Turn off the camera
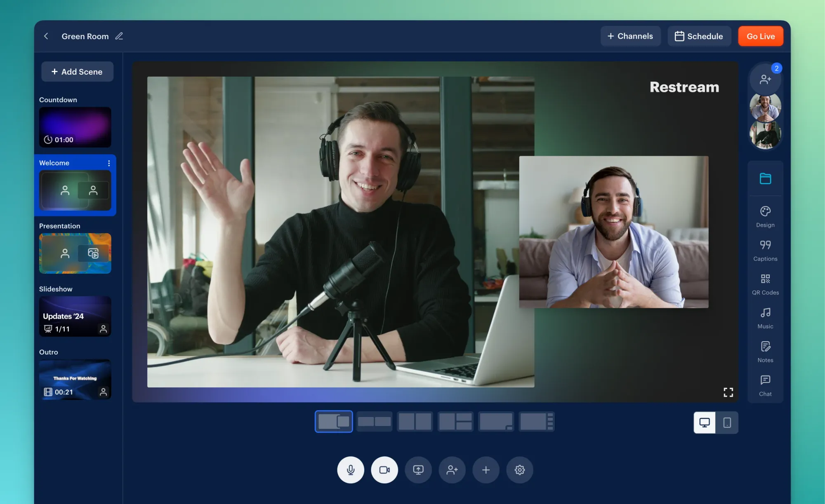Viewport: 825px width, 504px height. point(384,470)
